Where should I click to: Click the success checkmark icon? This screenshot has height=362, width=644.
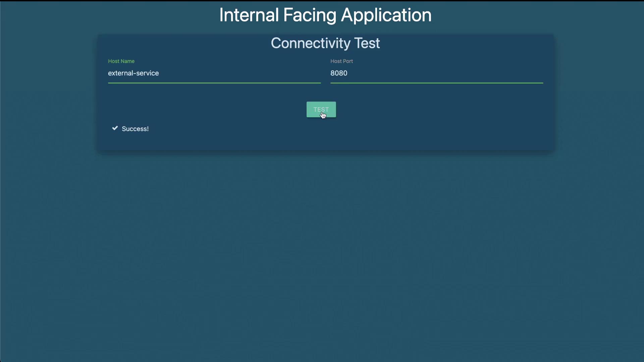(115, 128)
